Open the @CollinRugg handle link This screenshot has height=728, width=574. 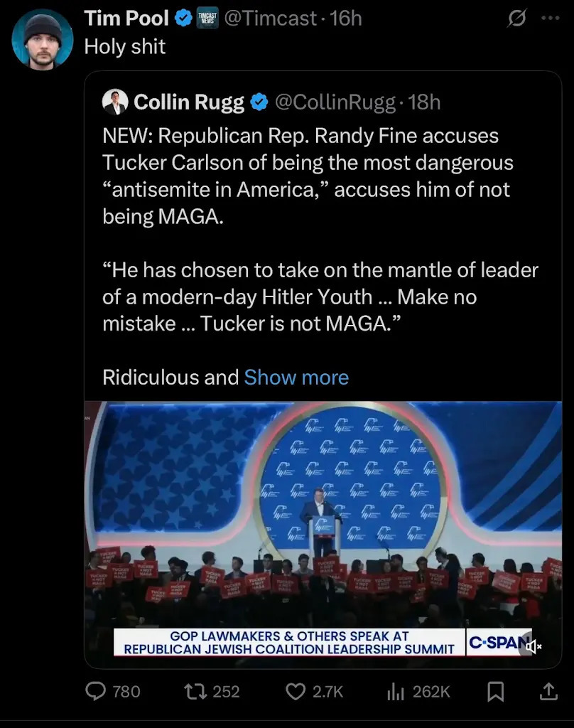pyautogui.click(x=334, y=102)
